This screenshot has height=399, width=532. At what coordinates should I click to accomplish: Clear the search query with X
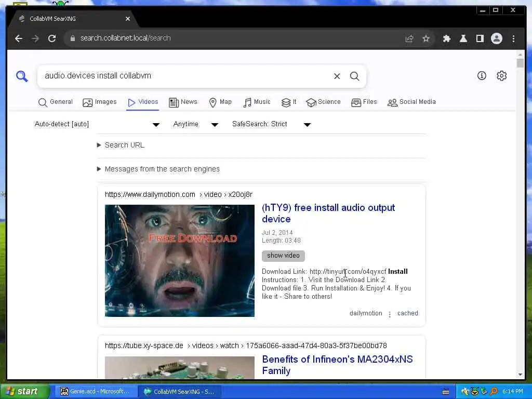coord(337,76)
